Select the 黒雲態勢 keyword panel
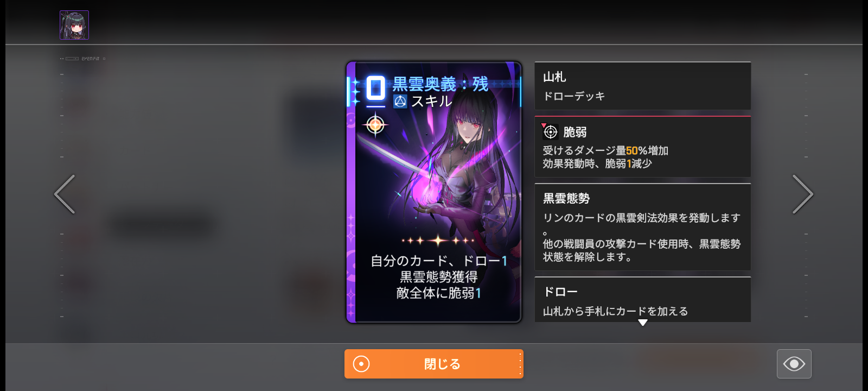868x391 pixels. click(643, 227)
